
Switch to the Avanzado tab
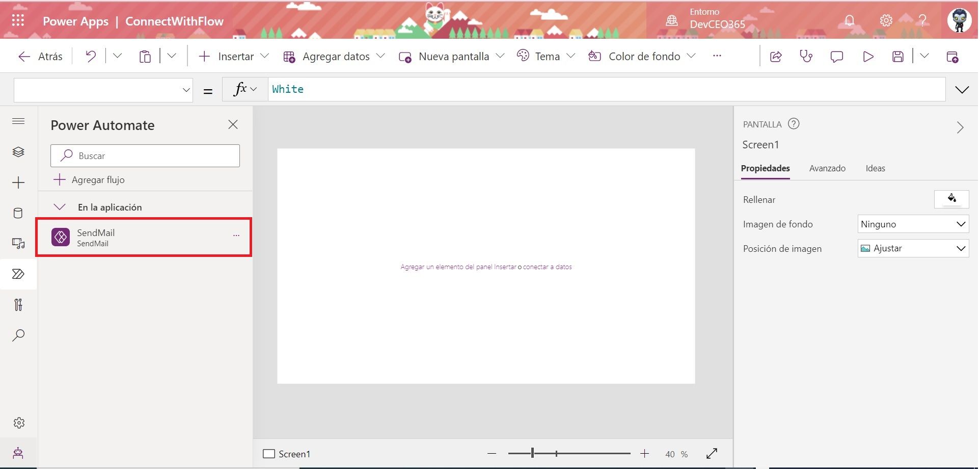pos(827,168)
